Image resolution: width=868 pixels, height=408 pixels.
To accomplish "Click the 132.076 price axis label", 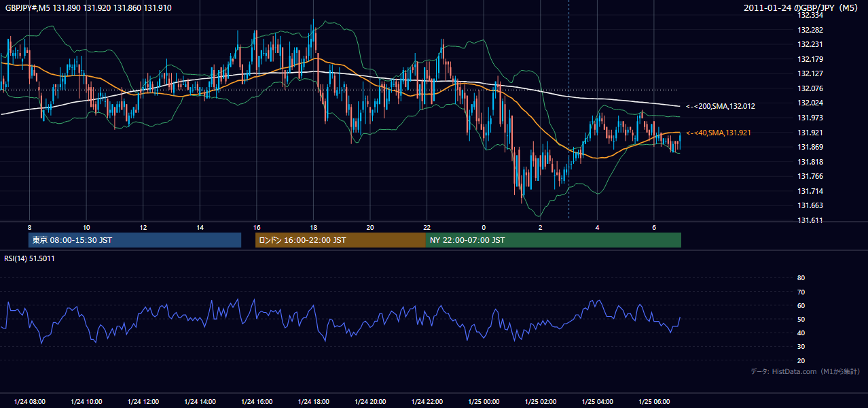I will click(810, 88).
